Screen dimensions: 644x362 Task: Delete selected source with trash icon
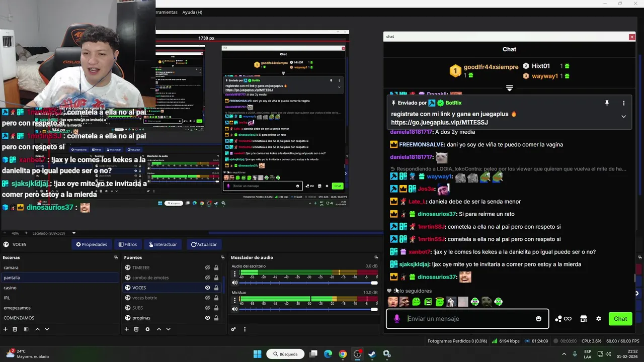pyautogui.click(x=136, y=329)
